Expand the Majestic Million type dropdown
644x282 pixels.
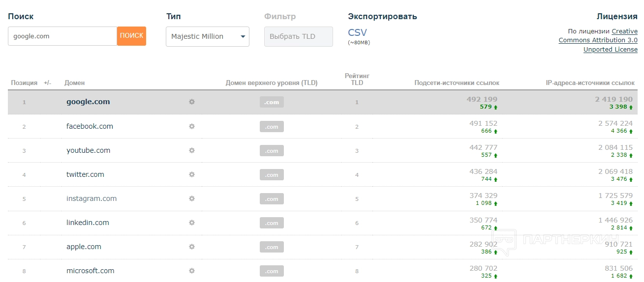(x=208, y=36)
